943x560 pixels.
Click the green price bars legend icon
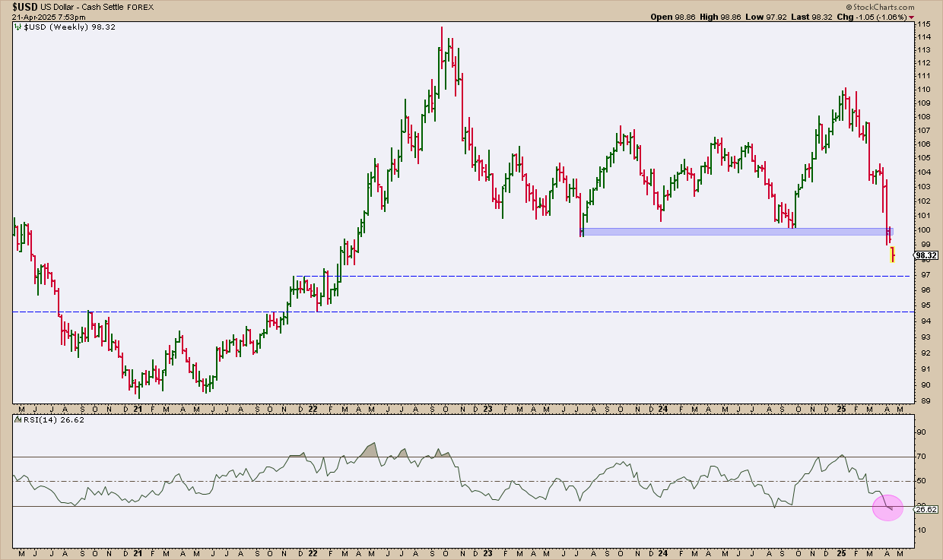tap(17, 27)
